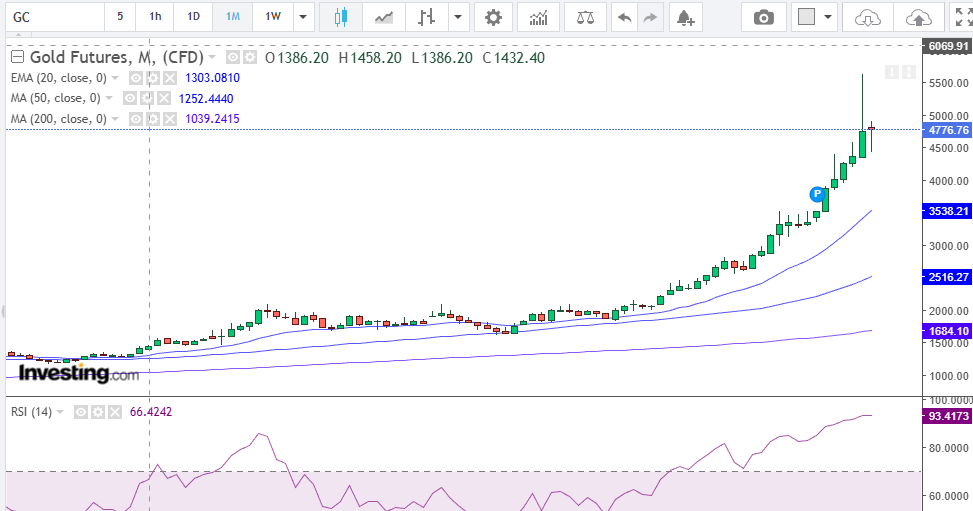Screen dimensions: 973x511
Task: Open the indicators panel
Action: (539, 17)
